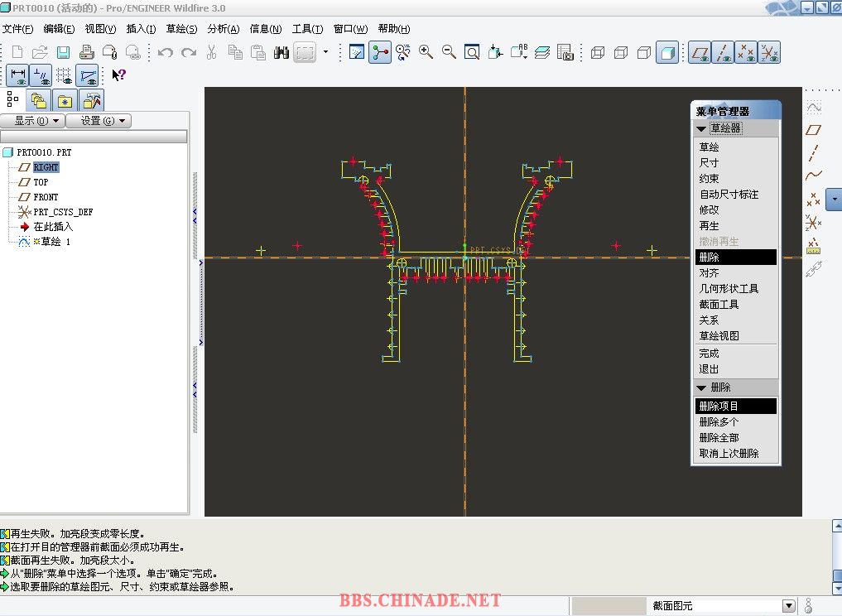Click the message log scroll-up arrow
Image resolution: width=842 pixels, height=616 pixels.
coord(837,525)
